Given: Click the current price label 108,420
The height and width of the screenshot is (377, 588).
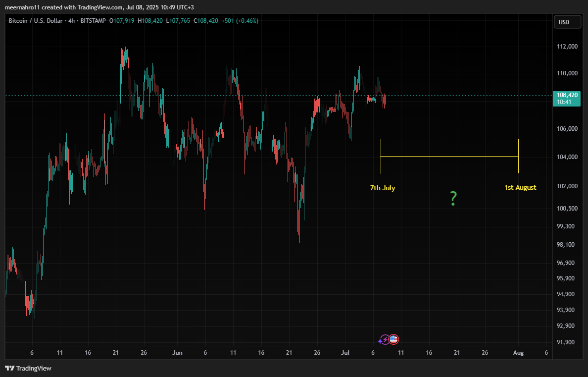Looking at the screenshot, I should (x=567, y=95).
